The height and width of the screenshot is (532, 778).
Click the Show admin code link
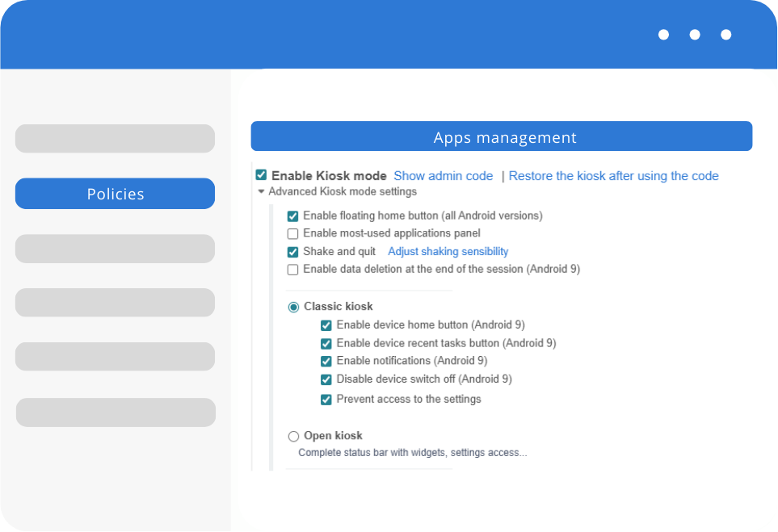(443, 176)
